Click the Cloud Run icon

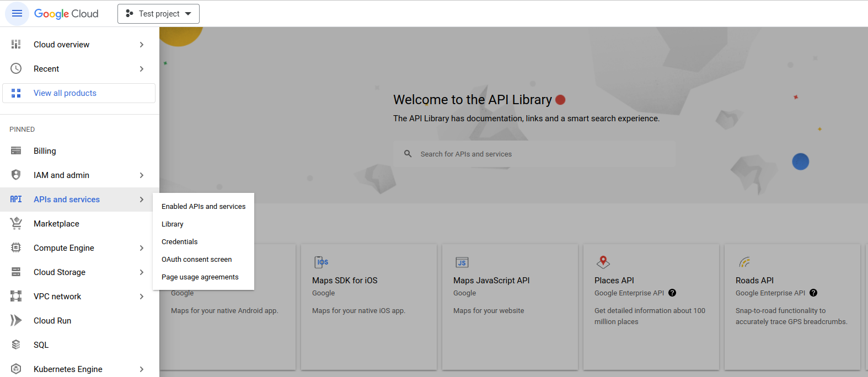pos(16,320)
